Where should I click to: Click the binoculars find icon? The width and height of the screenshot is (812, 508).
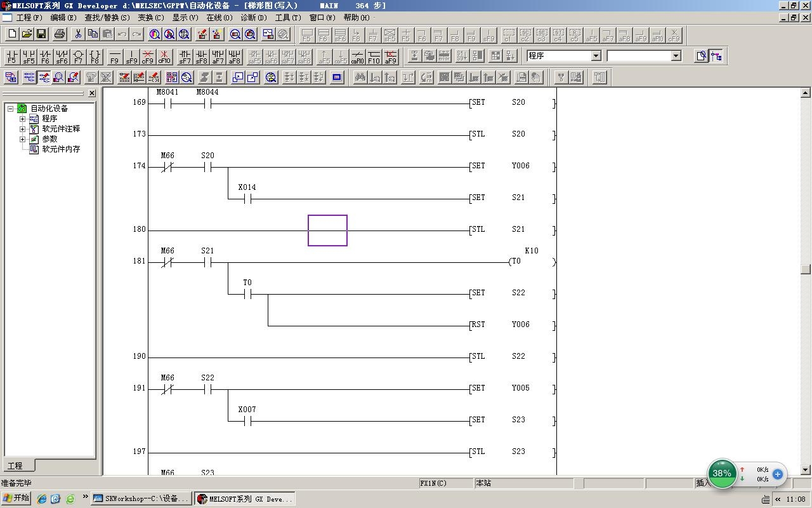click(360, 77)
